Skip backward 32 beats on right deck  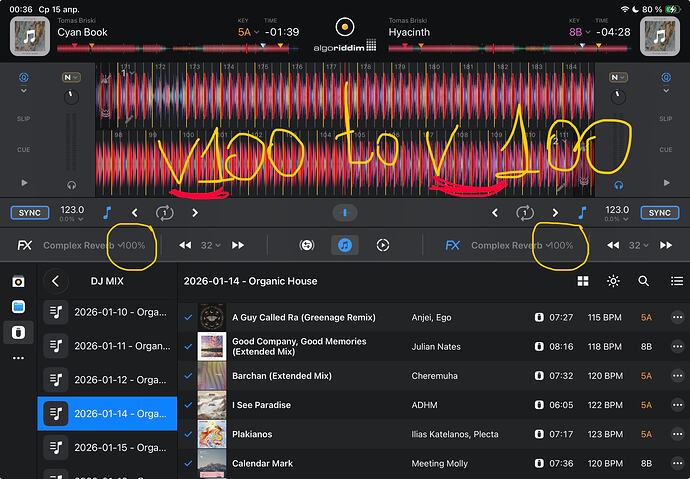click(613, 245)
